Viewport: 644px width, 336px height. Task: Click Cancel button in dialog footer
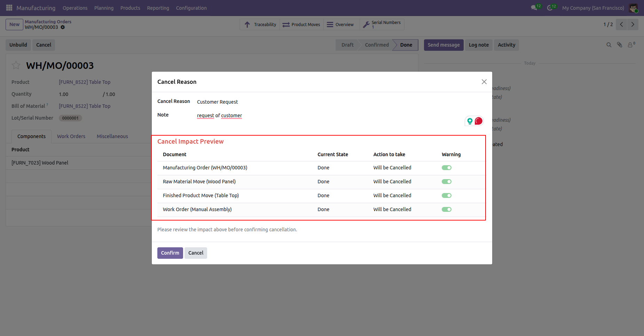[x=196, y=253]
